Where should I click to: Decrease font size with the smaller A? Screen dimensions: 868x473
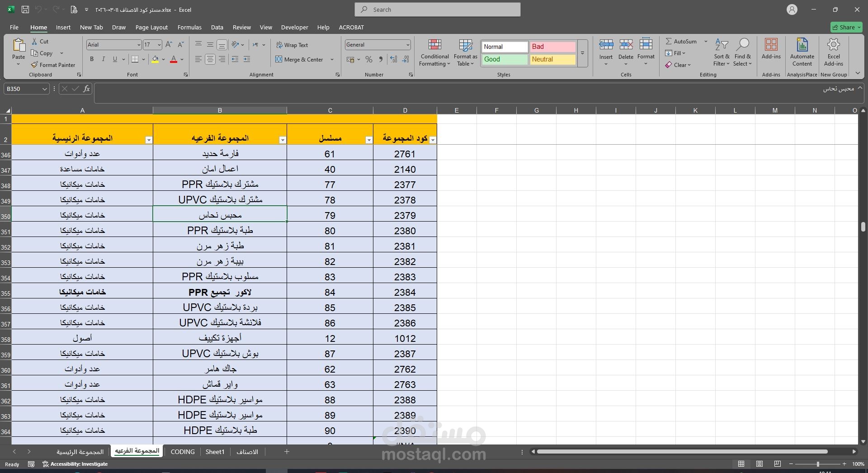pyautogui.click(x=180, y=44)
